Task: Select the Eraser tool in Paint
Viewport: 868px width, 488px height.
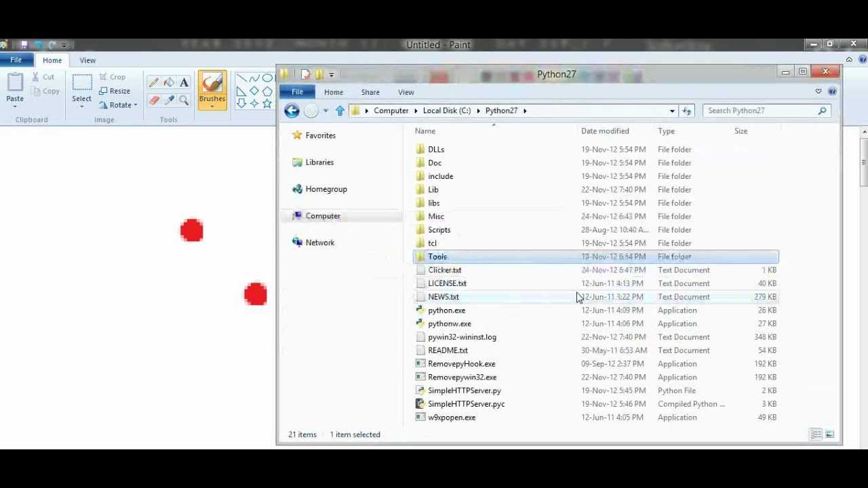Action: (x=154, y=100)
